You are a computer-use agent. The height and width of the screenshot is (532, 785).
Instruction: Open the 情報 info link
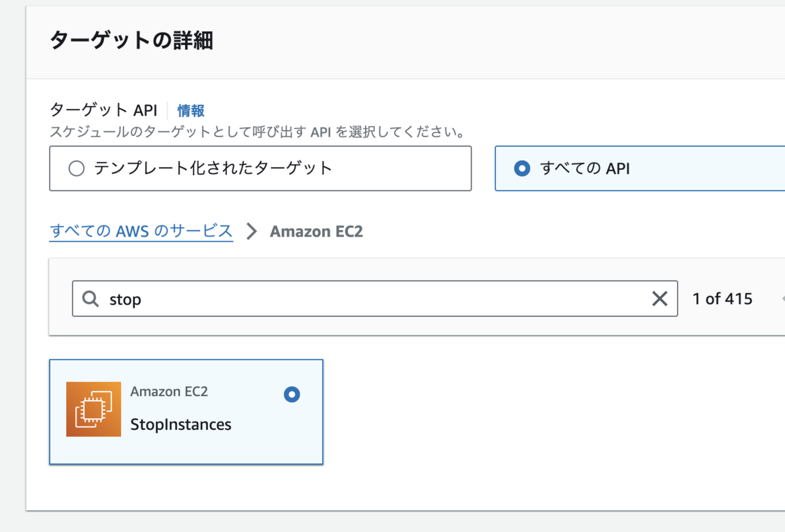point(191,110)
